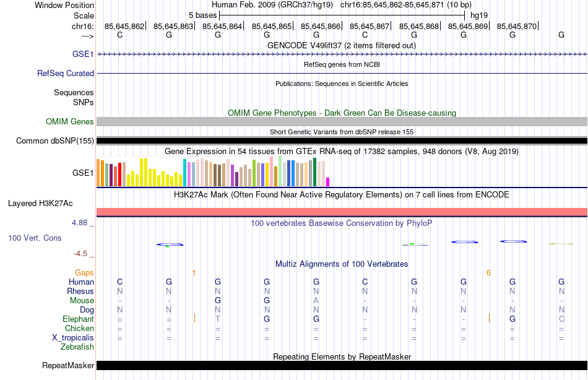Click the orange gap number 6

coord(488,273)
